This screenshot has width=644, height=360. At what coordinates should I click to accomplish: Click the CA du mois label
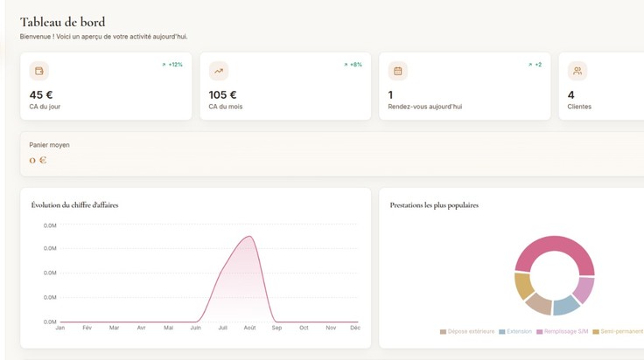click(x=226, y=107)
